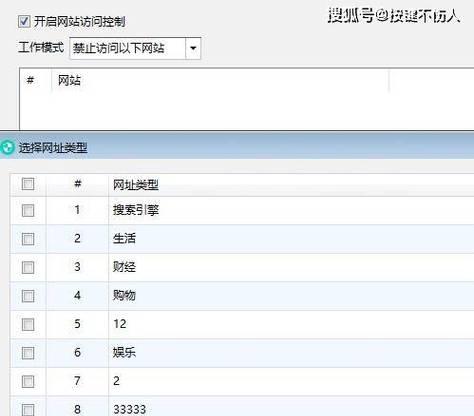Uncheck 开启网站访问控制 checkbox
This screenshot has height=416, width=474.
click(x=24, y=22)
